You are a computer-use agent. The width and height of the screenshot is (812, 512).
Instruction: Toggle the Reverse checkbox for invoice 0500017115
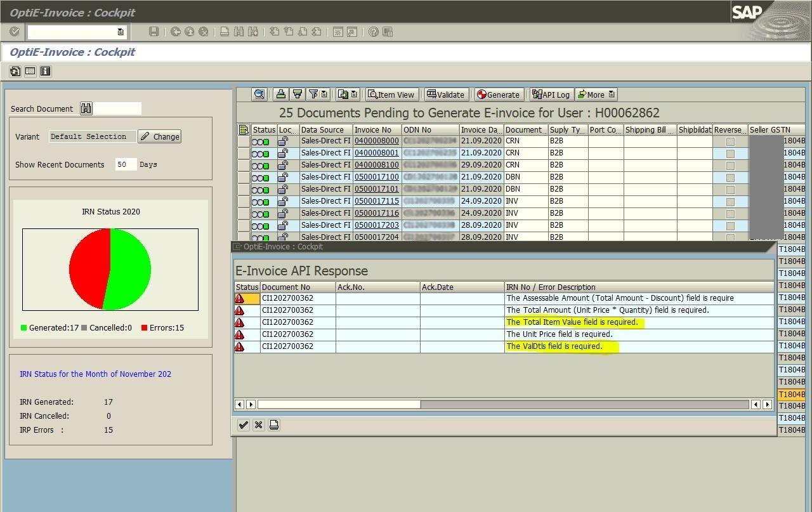730,202
